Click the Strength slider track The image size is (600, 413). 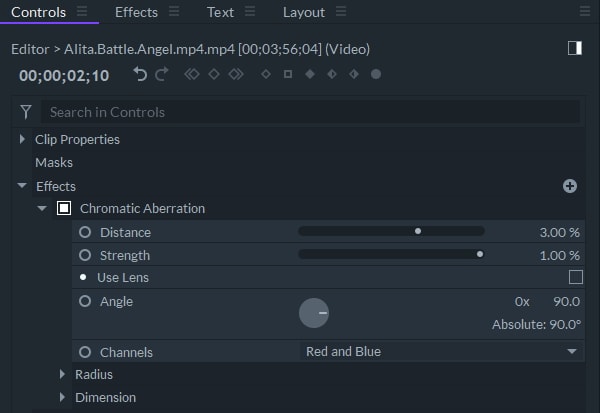391,254
